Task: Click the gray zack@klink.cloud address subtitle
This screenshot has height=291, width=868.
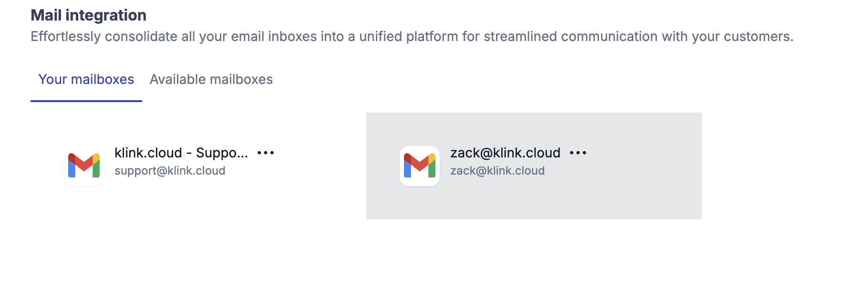Action: point(497,171)
